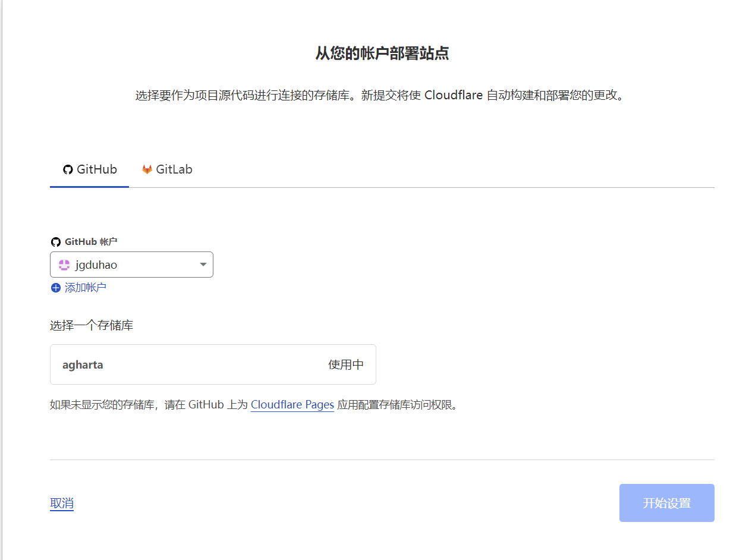752x560 pixels.
Task: Select the repository row under 选择一个存储库
Action: point(213,364)
